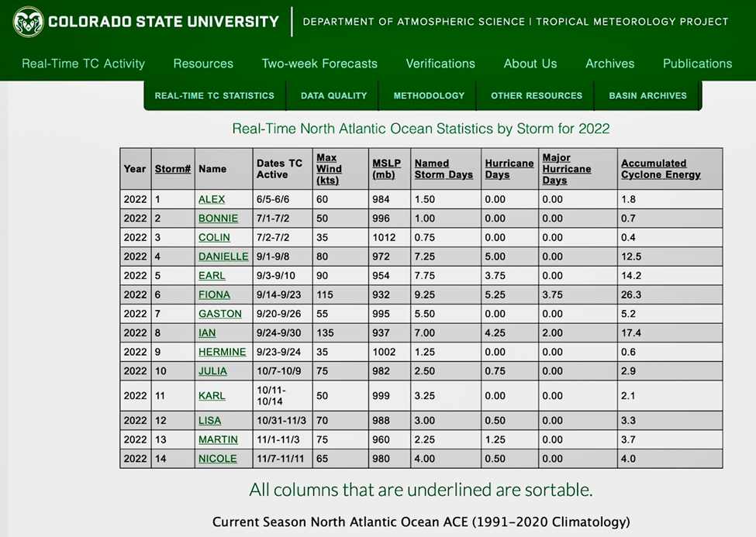This screenshot has width=756, height=537.
Task: Sort by Accumulated Cyclone Energy header
Action: pos(661,169)
